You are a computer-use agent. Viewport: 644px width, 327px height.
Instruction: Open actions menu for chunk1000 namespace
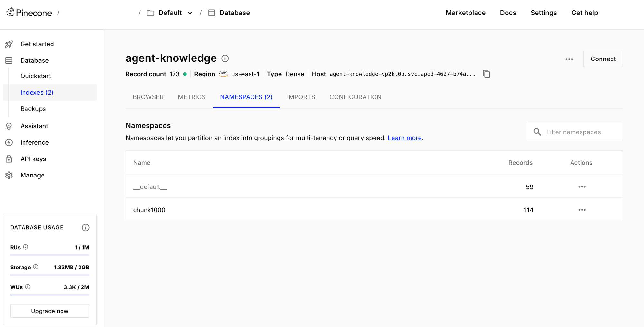pyautogui.click(x=582, y=210)
